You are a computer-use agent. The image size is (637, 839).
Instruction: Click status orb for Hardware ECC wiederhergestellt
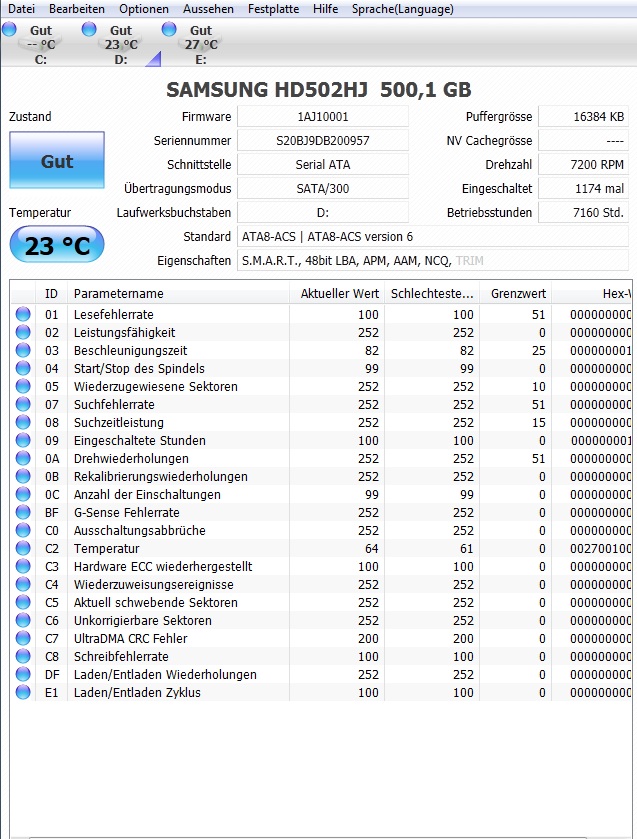(x=23, y=566)
